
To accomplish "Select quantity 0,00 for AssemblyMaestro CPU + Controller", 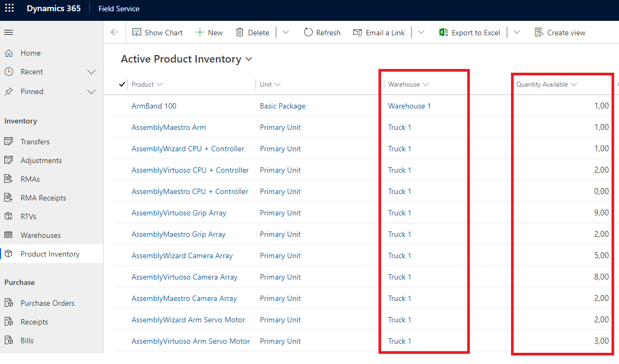I will point(601,191).
